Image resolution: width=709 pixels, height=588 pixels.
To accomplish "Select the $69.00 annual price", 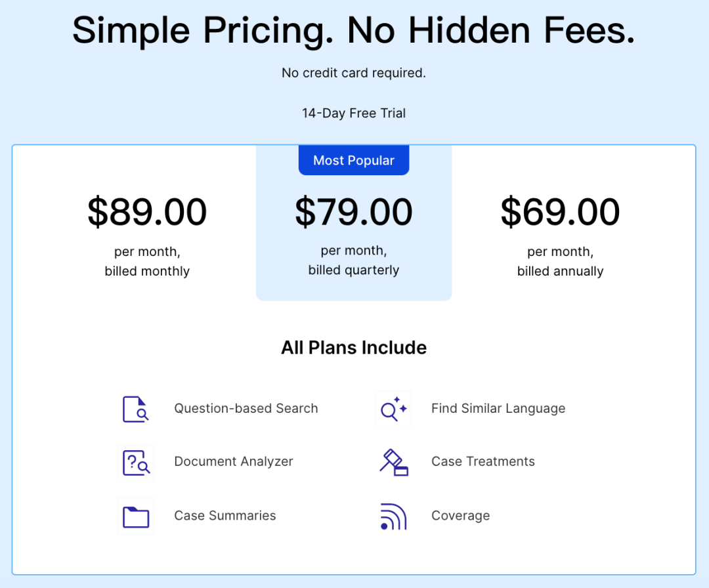I will click(560, 212).
